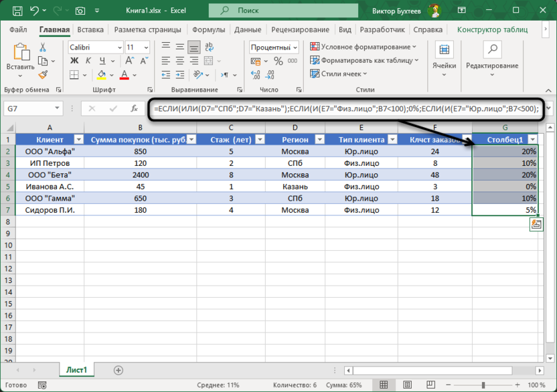
Task: Open the Клиент column filter dropdown
Action: (78, 139)
